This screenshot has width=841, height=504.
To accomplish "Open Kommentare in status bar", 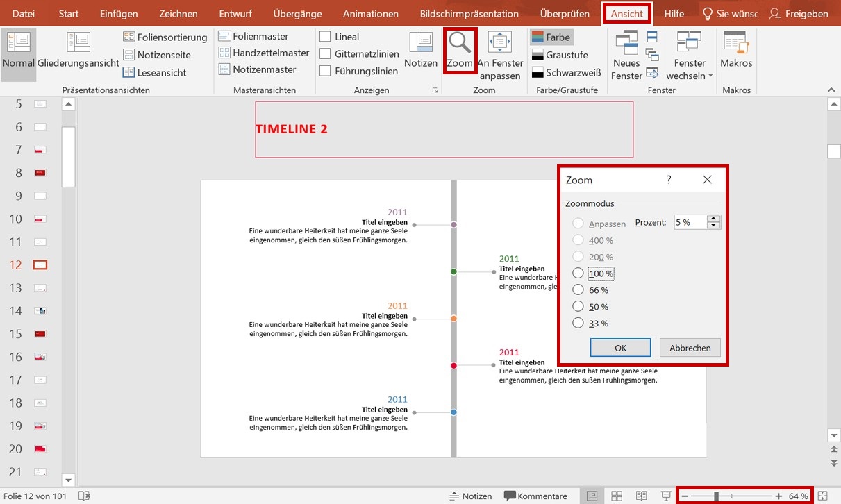I will (x=535, y=496).
